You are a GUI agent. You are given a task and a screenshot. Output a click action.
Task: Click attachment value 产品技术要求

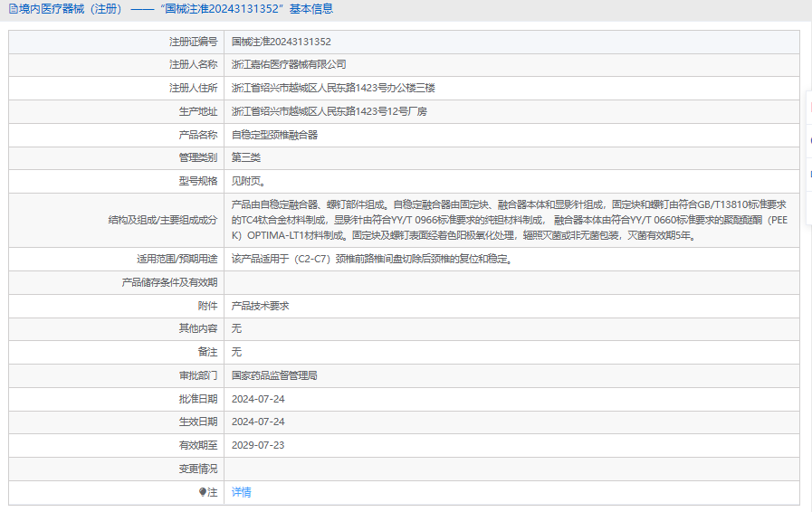point(260,306)
